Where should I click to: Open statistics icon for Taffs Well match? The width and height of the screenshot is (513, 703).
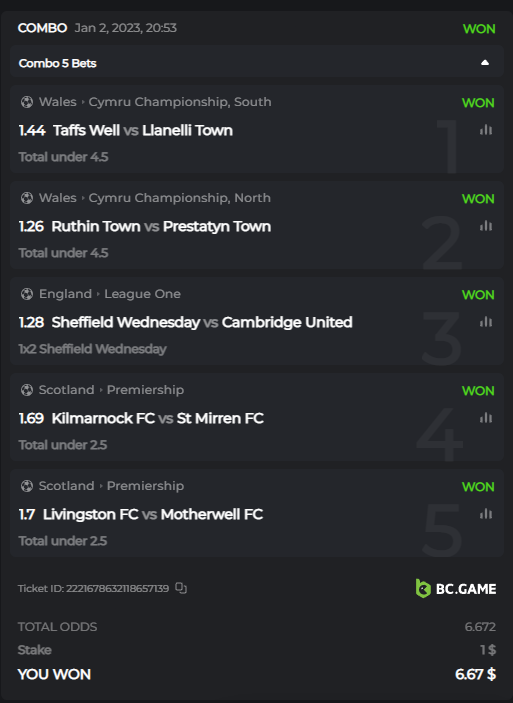click(486, 130)
